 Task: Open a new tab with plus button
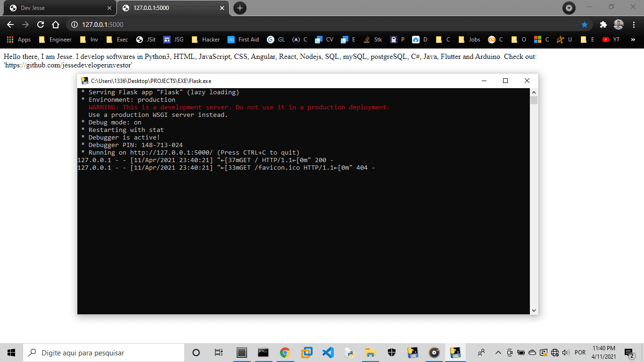click(x=240, y=8)
